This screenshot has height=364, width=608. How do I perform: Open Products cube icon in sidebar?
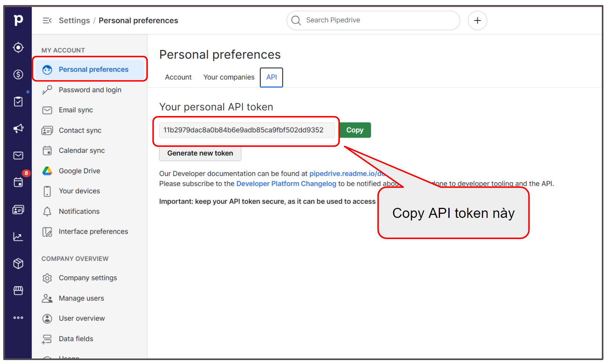point(18,264)
